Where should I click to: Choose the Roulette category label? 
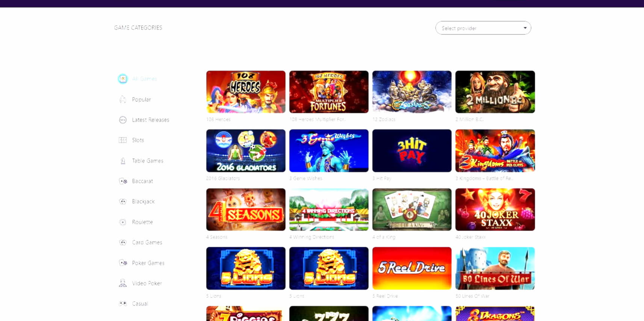point(142,222)
